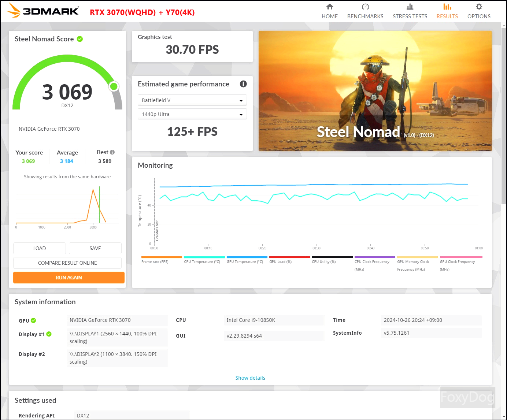Viewport: 507px width, 420px height.
Task: Click green check icon next to Display #1
Action: coord(49,334)
